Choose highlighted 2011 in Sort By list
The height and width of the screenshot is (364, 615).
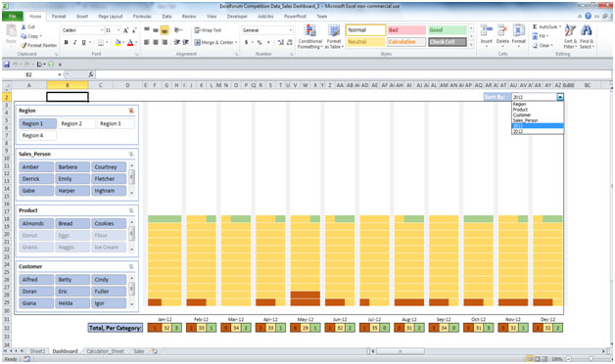(538, 126)
